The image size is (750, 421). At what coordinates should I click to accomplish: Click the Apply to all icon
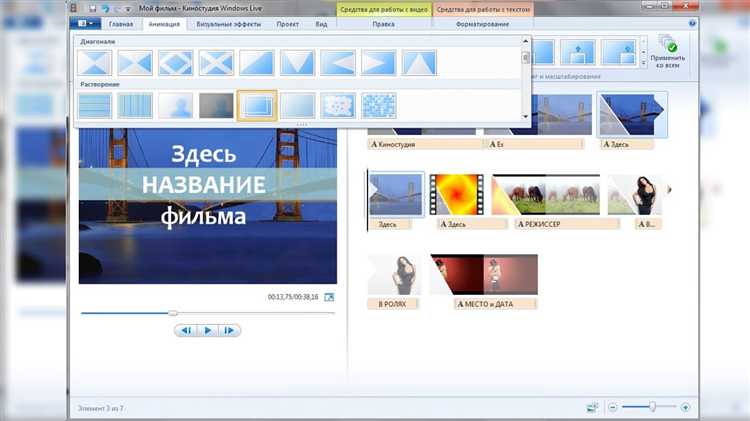tap(670, 46)
